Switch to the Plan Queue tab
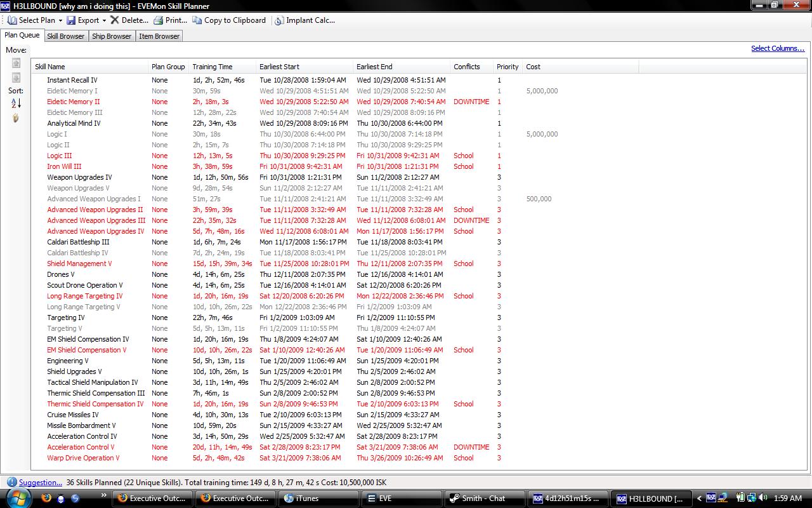 (22, 36)
